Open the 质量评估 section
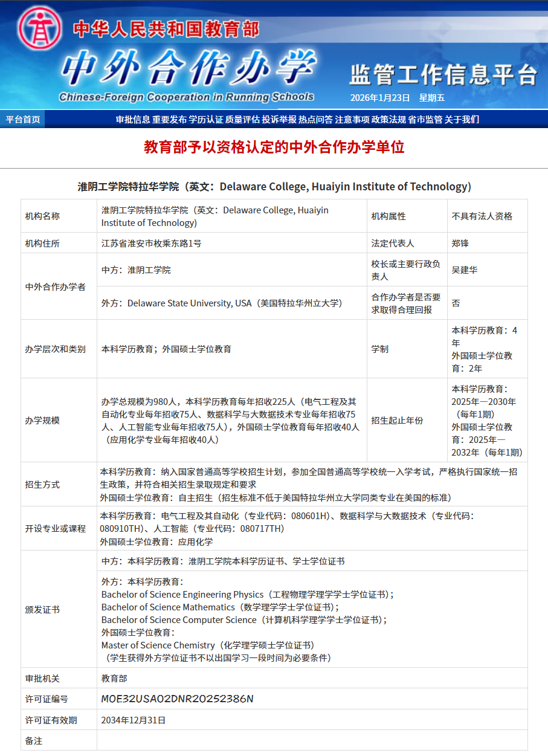The image size is (548, 756). tap(243, 120)
